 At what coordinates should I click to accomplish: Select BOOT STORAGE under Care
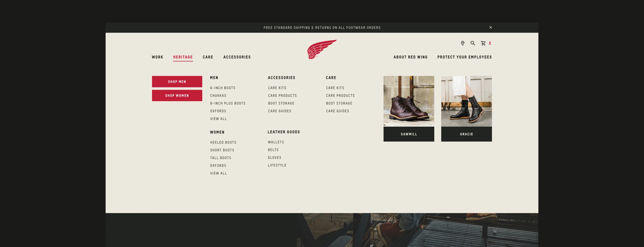pyautogui.click(x=339, y=103)
